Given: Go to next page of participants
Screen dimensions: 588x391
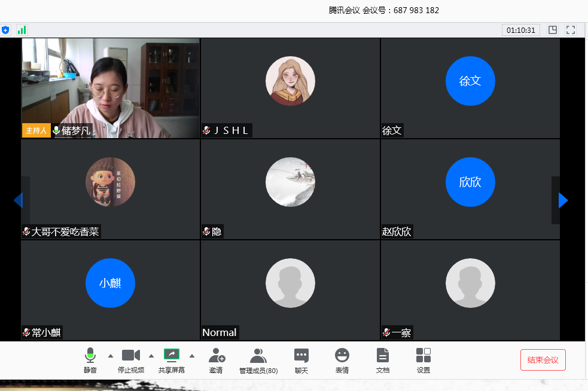Looking at the screenshot, I should (x=562, y=200).
